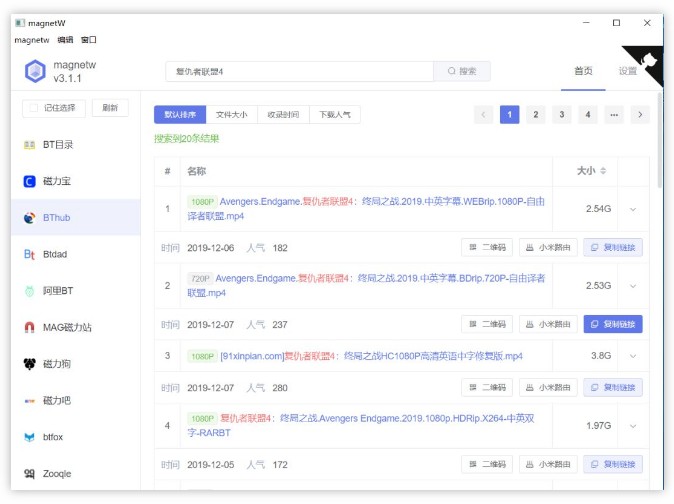Open HDRip.X264 RARBT result link
This screenshot has height=504, width=674.
coord(361,425)
